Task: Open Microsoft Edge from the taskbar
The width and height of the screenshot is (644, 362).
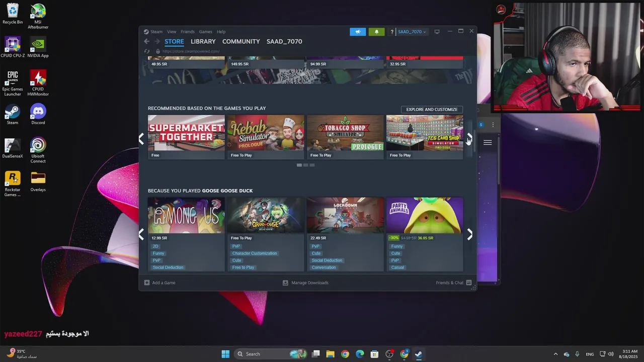Action: tap(360, 354)
